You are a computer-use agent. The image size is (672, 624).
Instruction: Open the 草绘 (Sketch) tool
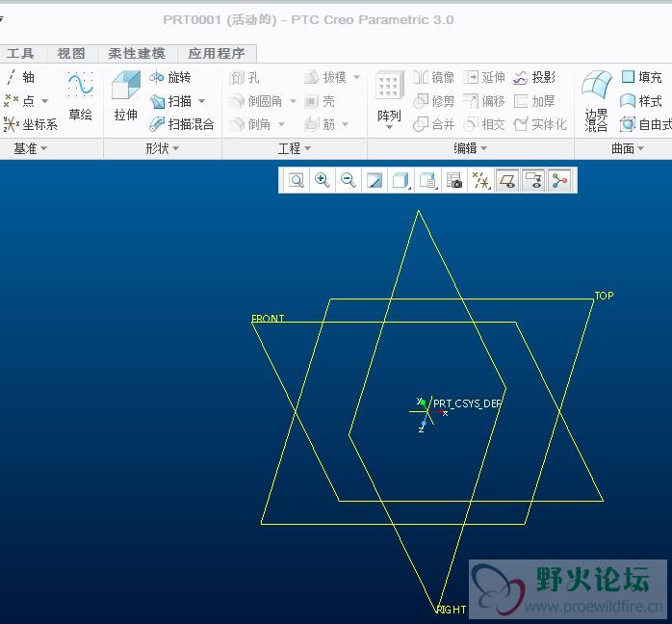coord(80,97)
